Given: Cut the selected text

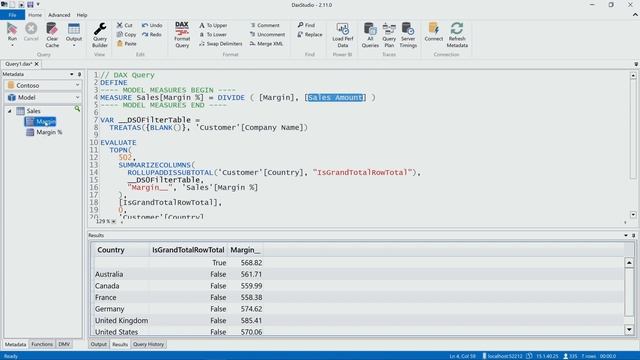Looking at the screenshot, I should pyautogui.click(x=124, y=25).
